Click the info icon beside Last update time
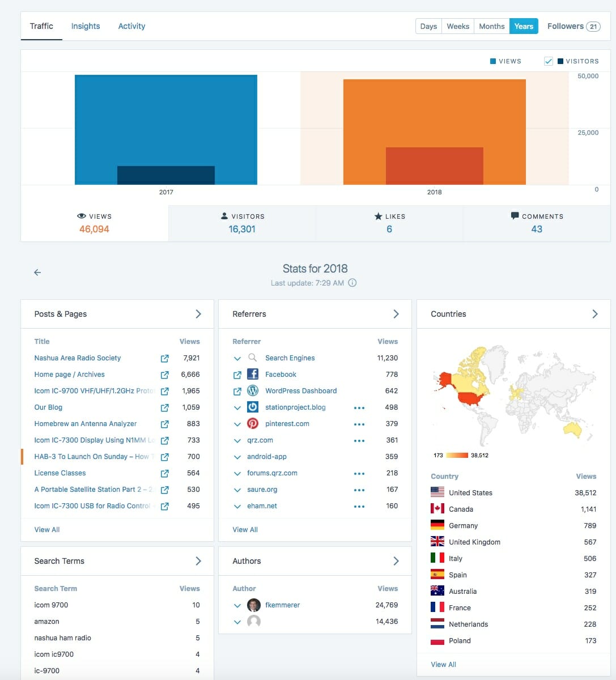Screen dimensions: 616x680 click(352, 283)
